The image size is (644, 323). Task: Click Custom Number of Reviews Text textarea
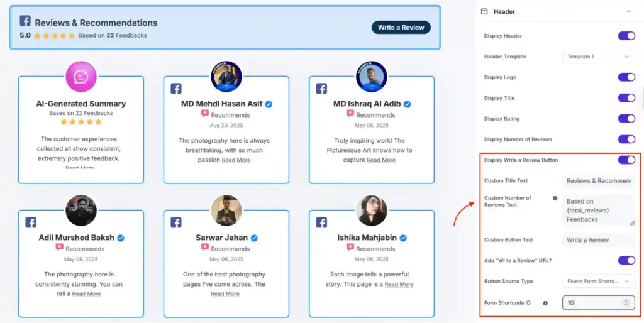599,210
